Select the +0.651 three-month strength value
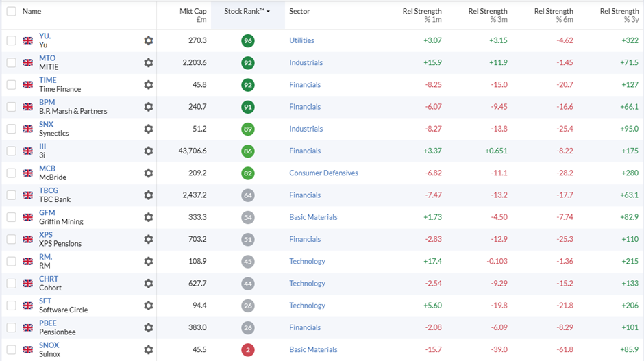The image size is (644, 361). 496,151
